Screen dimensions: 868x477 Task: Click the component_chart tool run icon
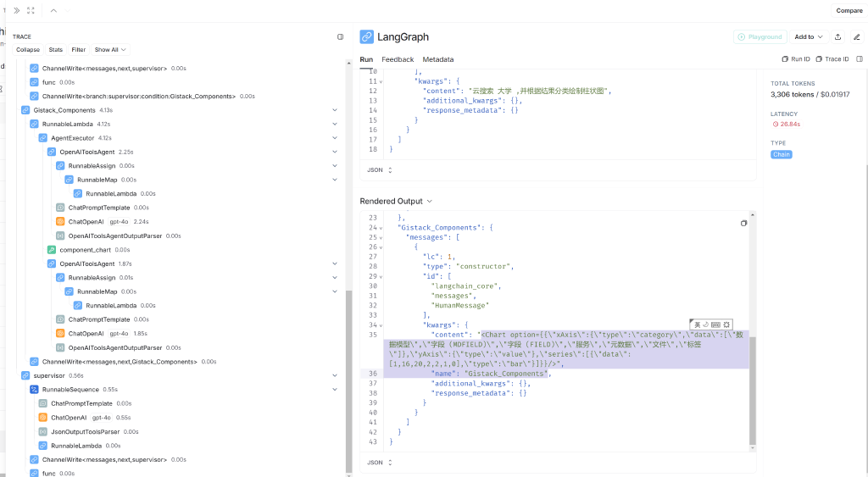(52, 250)
